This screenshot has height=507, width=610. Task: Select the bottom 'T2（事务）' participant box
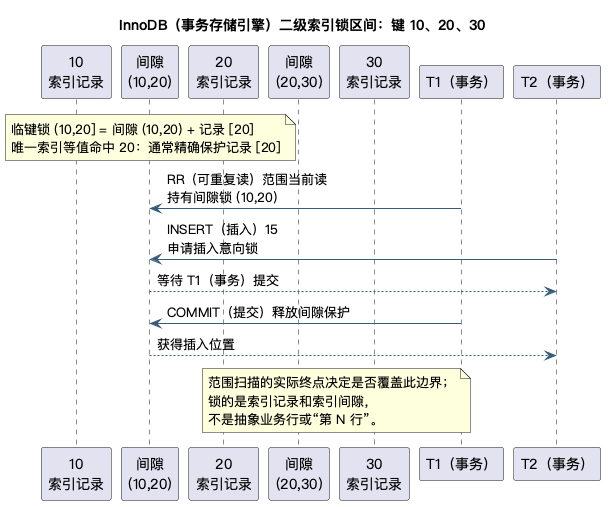(x=557, y=464)
